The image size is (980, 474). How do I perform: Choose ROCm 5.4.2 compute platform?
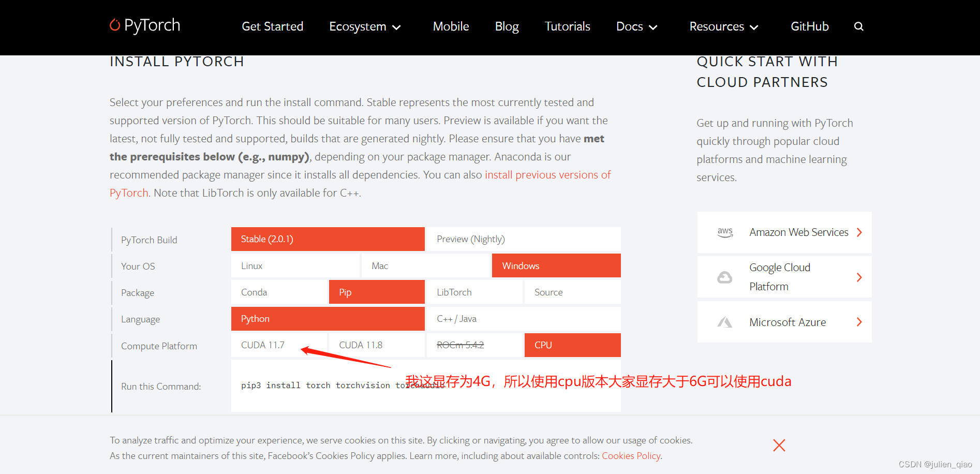tap(474, 345)
